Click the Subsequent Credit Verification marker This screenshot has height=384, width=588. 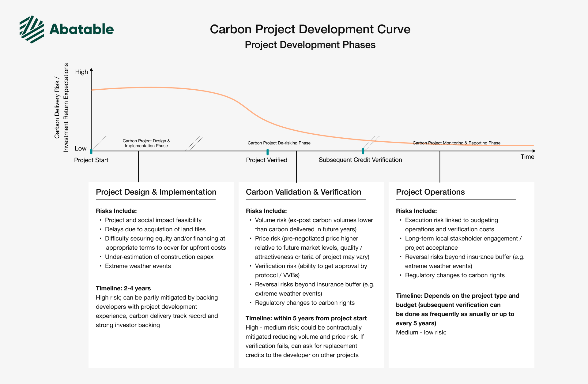click(363, 151)
